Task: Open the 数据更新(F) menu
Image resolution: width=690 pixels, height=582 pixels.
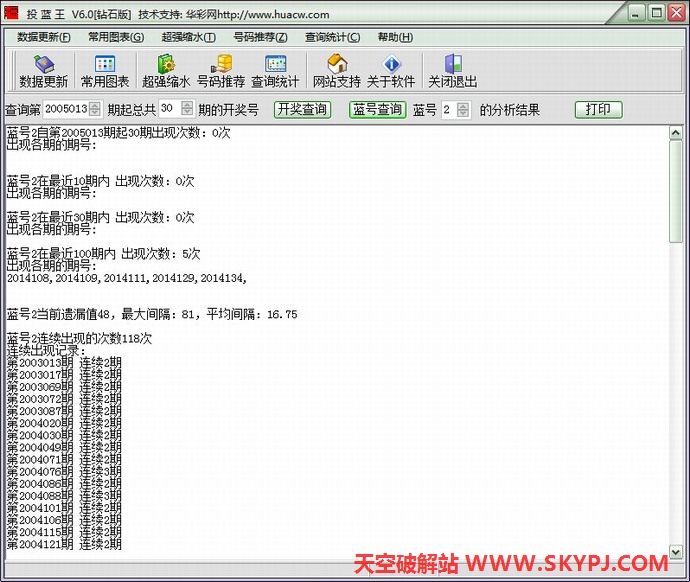Action: [x=44, y=37]
